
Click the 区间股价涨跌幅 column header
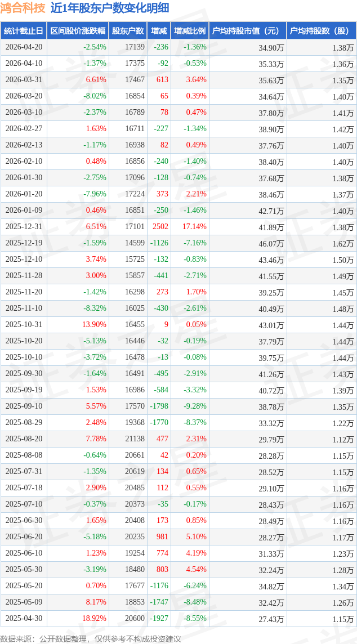point(77,31)
